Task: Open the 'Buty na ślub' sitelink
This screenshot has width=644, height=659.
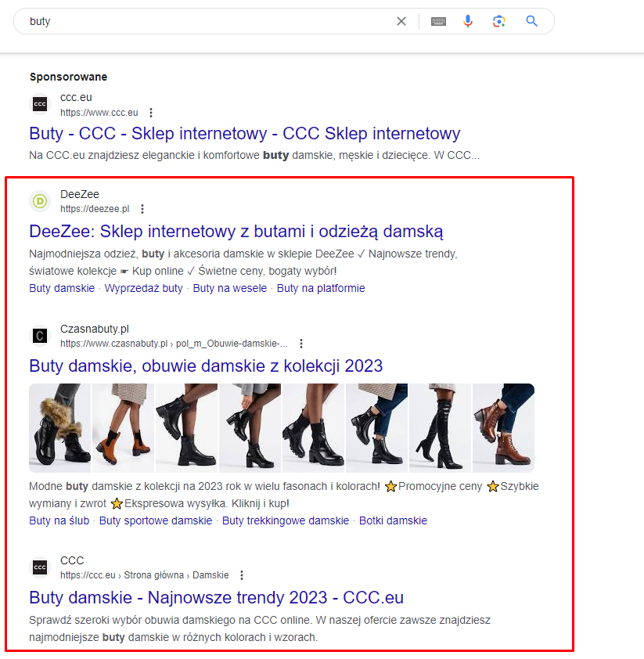Action: [59, 520]
